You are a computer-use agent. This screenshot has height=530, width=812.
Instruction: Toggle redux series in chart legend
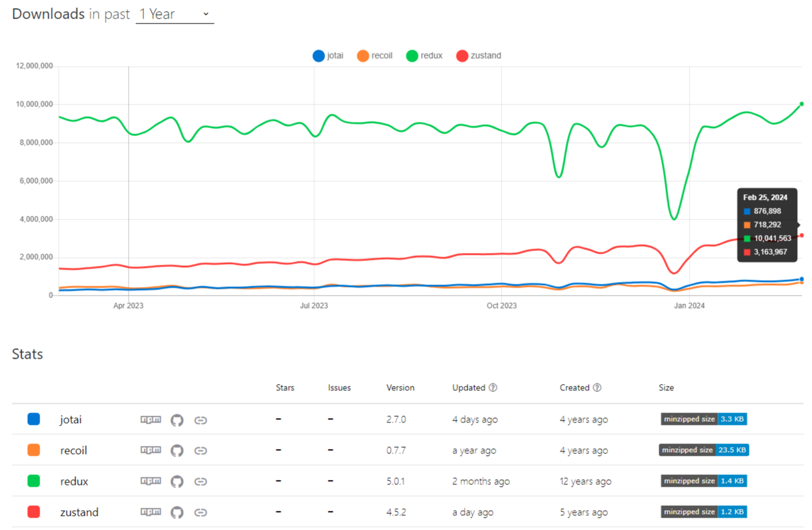pos(424,56)
